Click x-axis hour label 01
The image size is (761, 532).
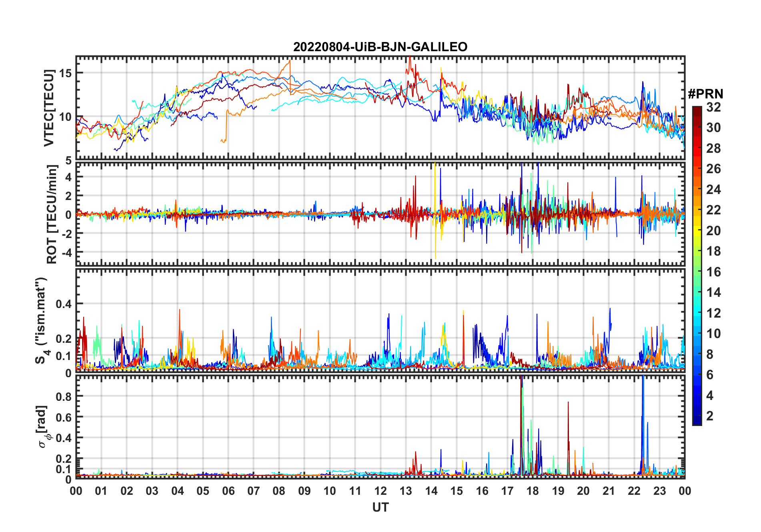(x=101, y=491)
